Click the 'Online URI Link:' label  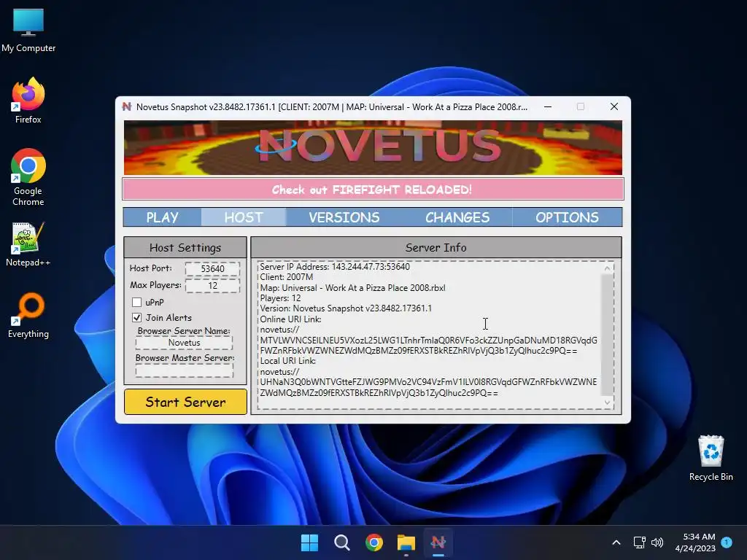(x=290, y=319)
